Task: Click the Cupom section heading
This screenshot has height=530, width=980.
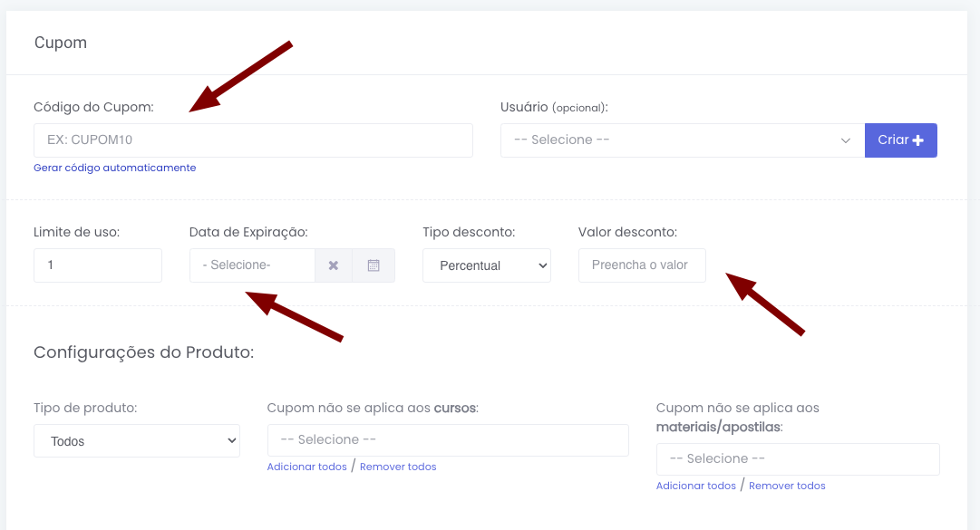Action: [61, 43]
